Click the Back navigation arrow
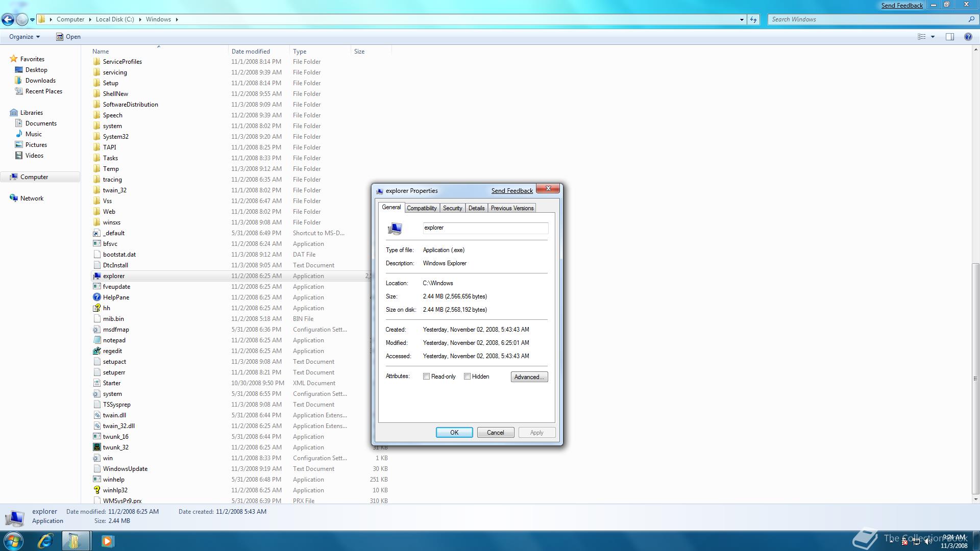The width and height of the screenshot is (980, 551). [8, 19]
